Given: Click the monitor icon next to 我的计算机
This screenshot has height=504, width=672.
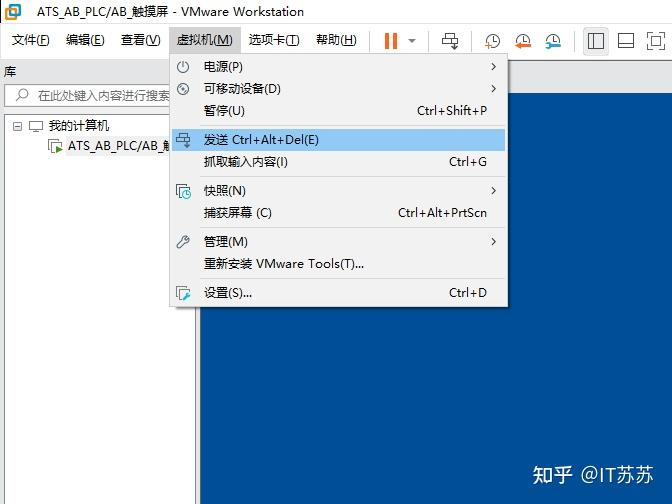Looking at the screenshot, I should 36,126.
